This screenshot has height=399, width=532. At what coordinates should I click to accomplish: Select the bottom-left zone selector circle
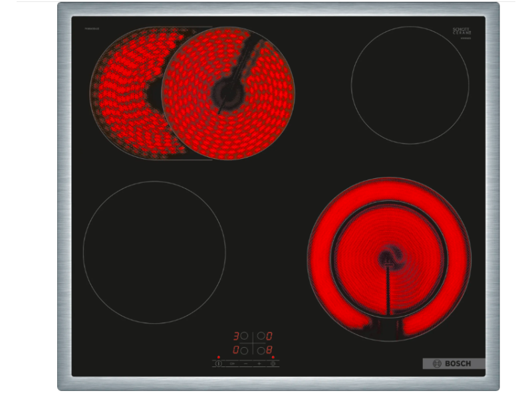coord(244,350)
